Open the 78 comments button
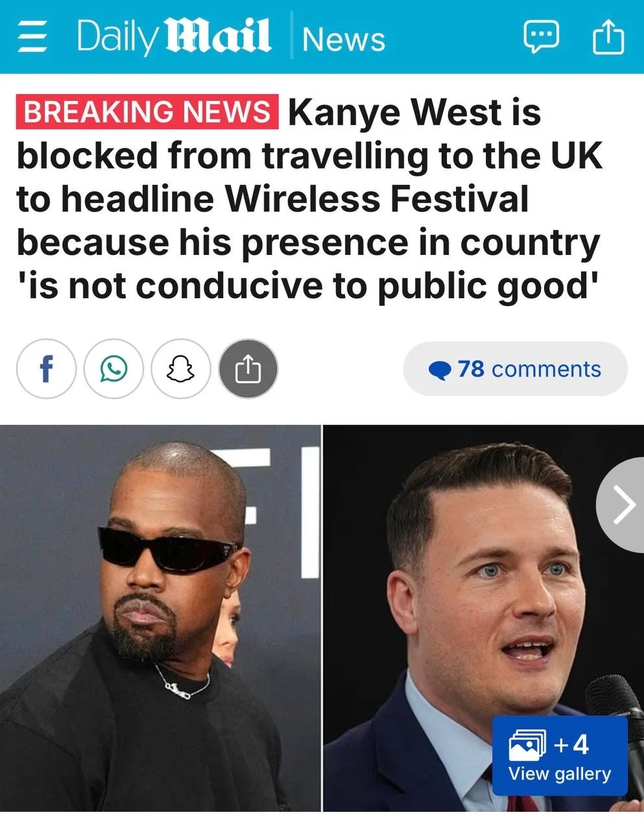The image size is (644, 830). (516, 369)
